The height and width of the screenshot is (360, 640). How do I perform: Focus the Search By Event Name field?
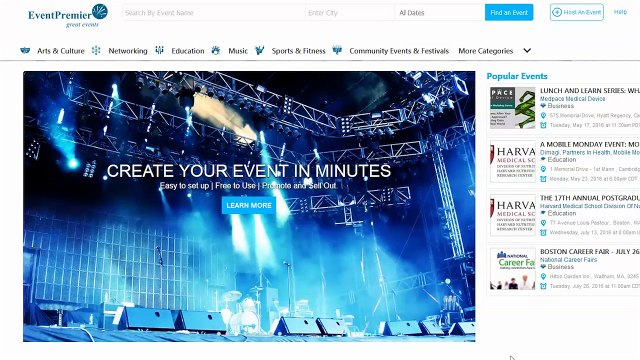(x=214, y=13)
